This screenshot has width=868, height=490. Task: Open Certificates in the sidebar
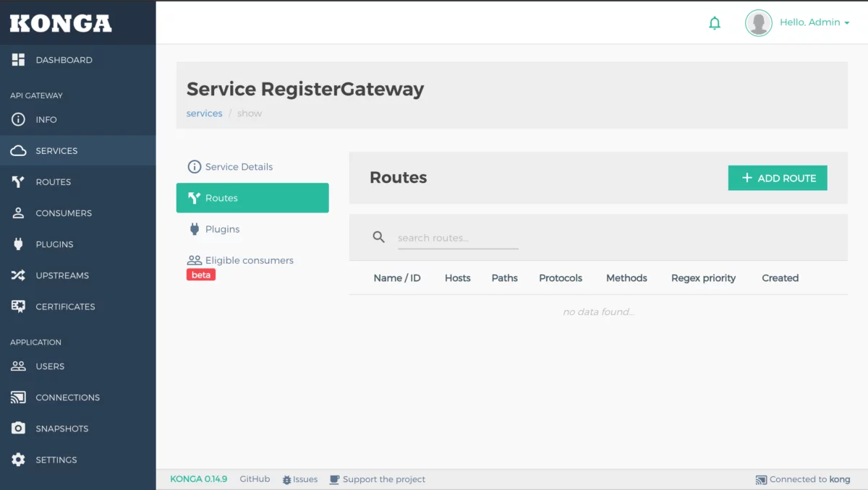pos(65,306)
